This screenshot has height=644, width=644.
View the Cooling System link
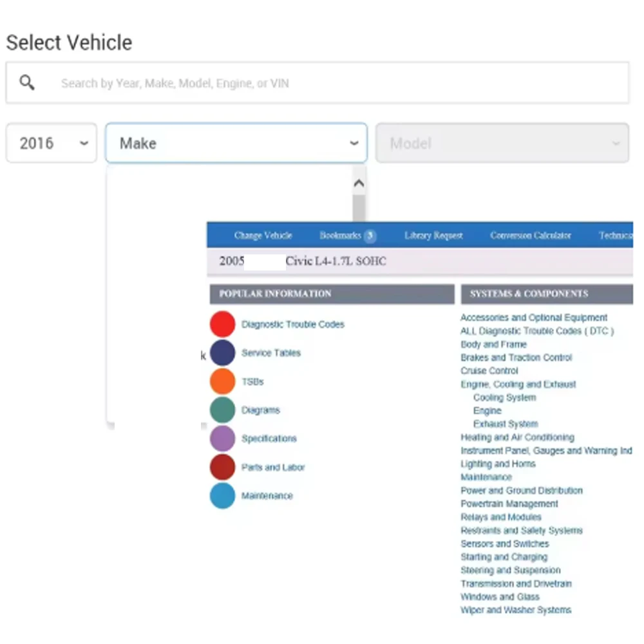(504, 397)
